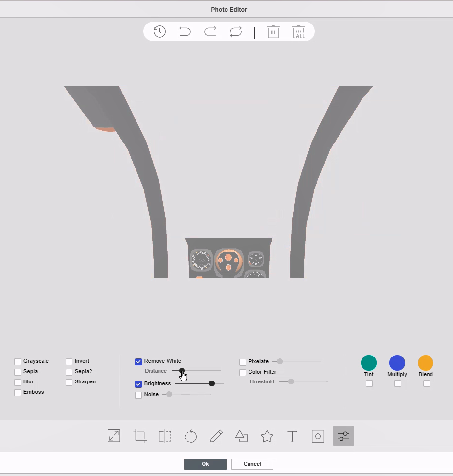Select the Mask tool icon

click(x=318, y=436)
